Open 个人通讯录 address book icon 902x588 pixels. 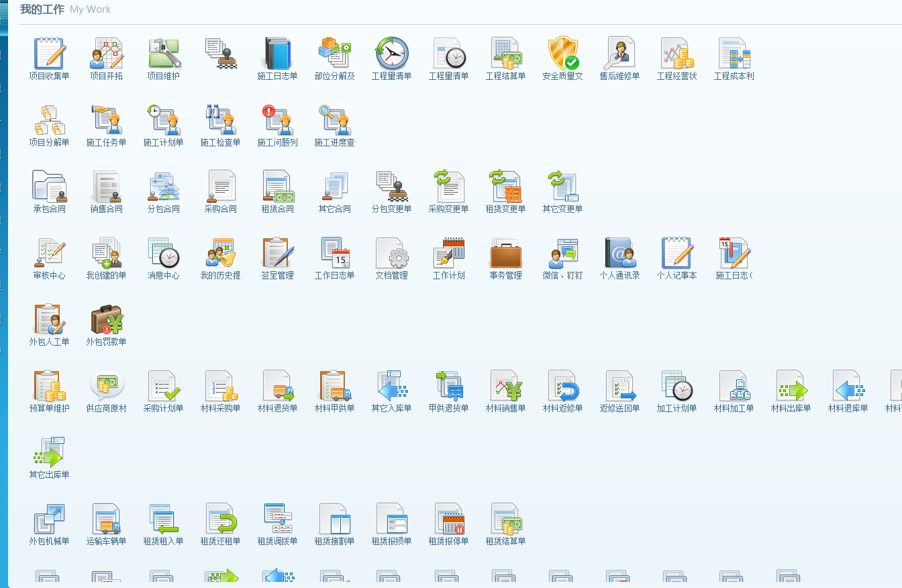pyautogui.click(x=619, y=253)
